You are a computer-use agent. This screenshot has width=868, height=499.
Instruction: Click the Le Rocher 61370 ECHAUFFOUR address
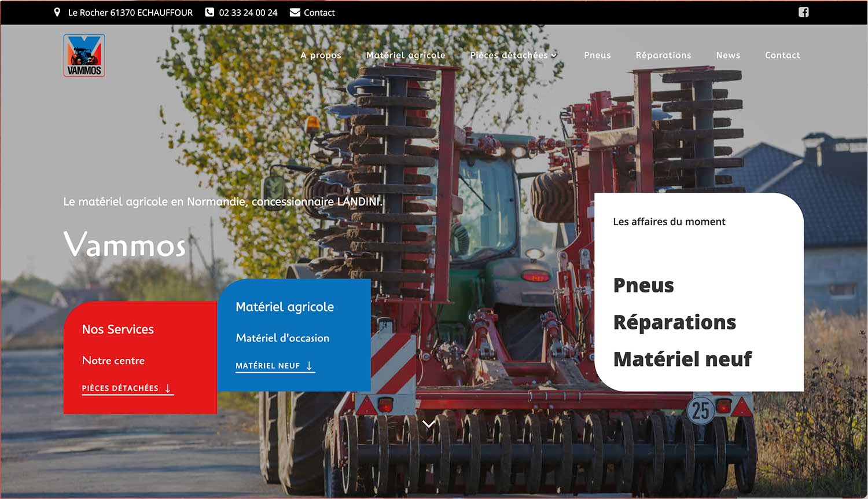click(x=130, y=13)
